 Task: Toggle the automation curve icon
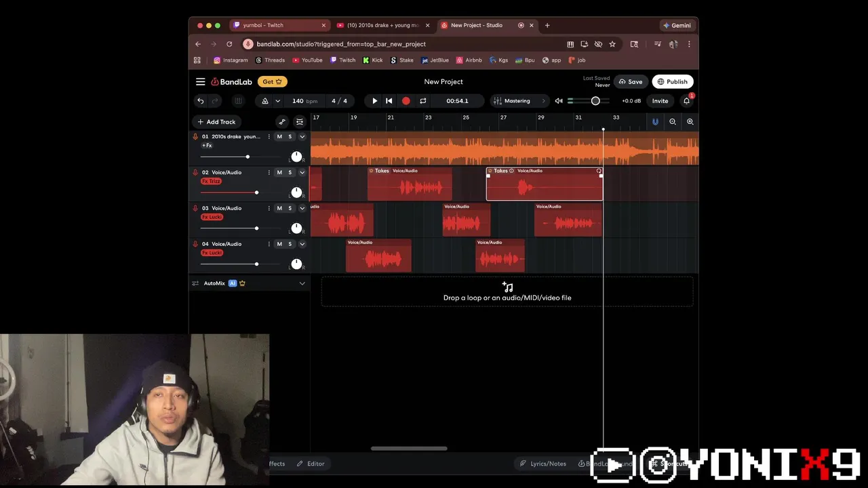(282, 122)
